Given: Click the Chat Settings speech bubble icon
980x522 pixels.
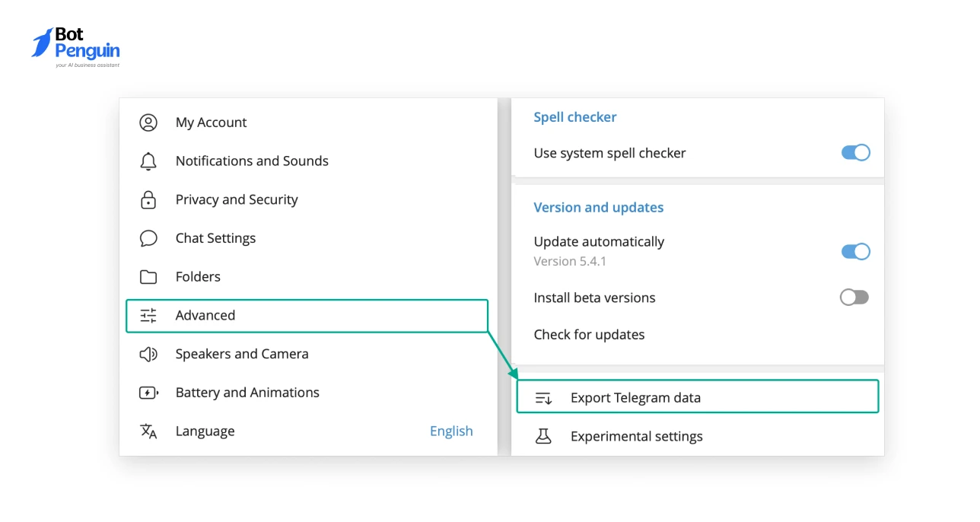Looking at the screenshot, I should (148, 238).
